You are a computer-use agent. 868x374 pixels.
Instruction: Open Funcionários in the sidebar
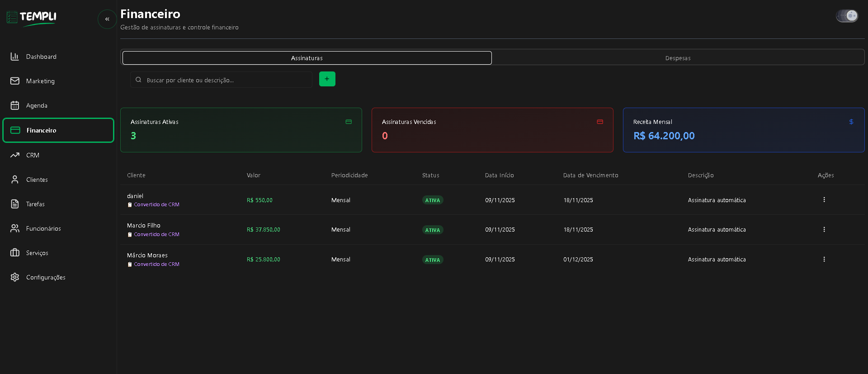[x=58, y=228]
